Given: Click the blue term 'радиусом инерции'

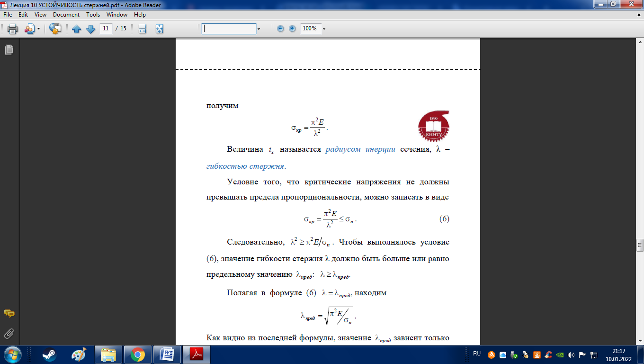Looking at the screenshot, I should click(x=360, y=149).
